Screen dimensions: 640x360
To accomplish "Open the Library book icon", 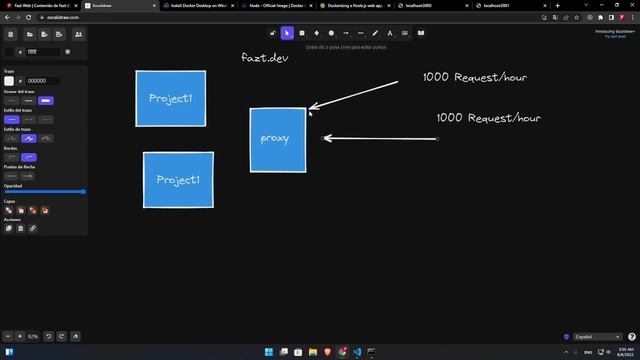I will [x=421, y=33].
